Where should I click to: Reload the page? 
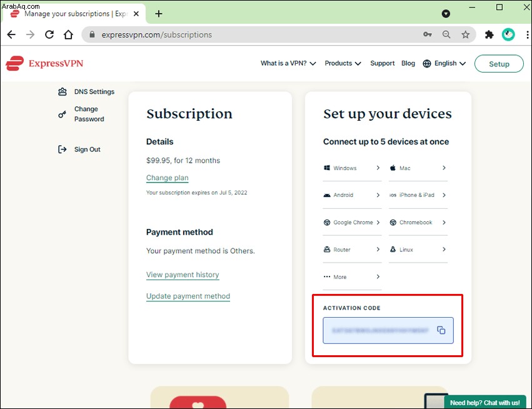[49, 34]
